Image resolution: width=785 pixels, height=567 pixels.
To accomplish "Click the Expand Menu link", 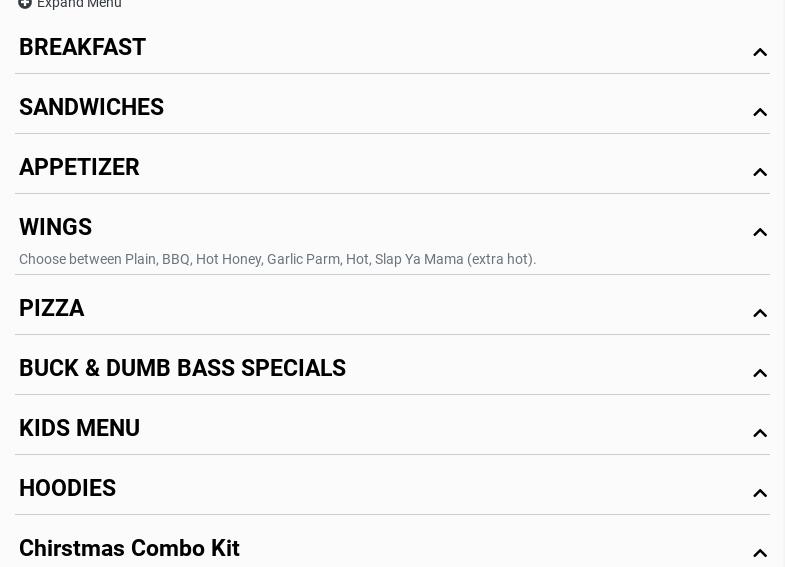I will (79, 4).
